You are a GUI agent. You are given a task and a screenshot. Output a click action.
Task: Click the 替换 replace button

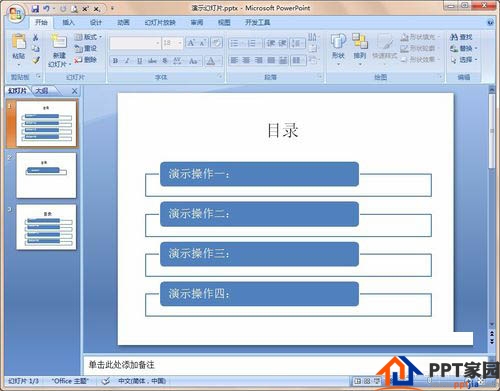click(x=463, y=49)
